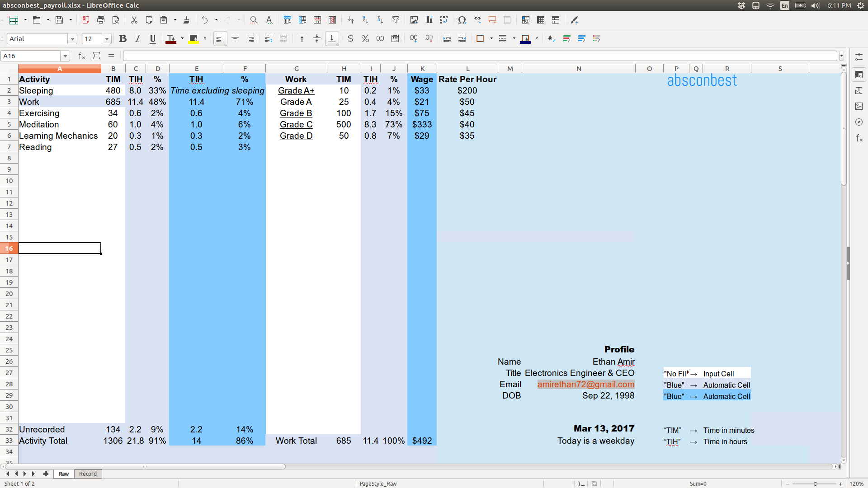Screen dimensions: 868x488
Task: Click the Grade A+ cell link
Action: (296, 91)
